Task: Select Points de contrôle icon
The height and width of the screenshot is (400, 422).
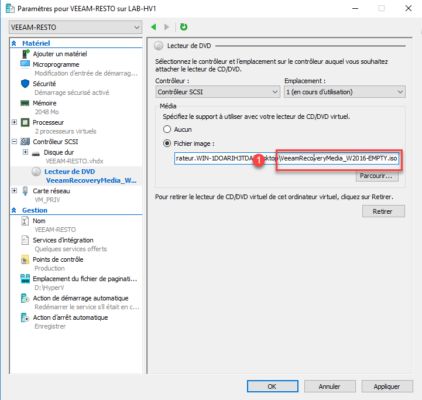Action: tap(25, 260)
